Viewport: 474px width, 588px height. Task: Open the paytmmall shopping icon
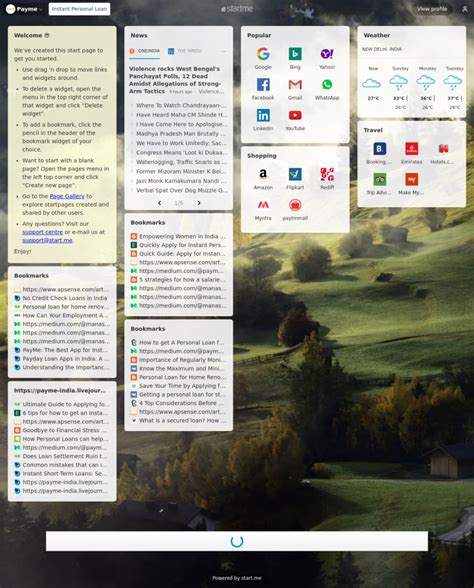[x=295, y=205]
